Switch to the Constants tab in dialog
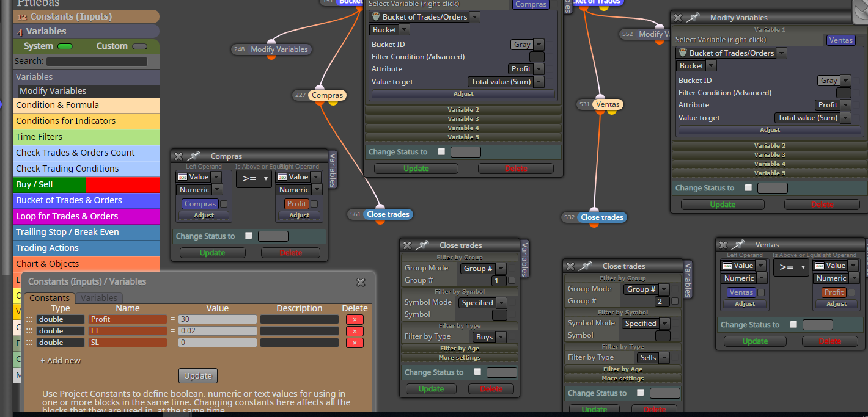Viewport: 868px width, 417px height. tap(50, 298)
